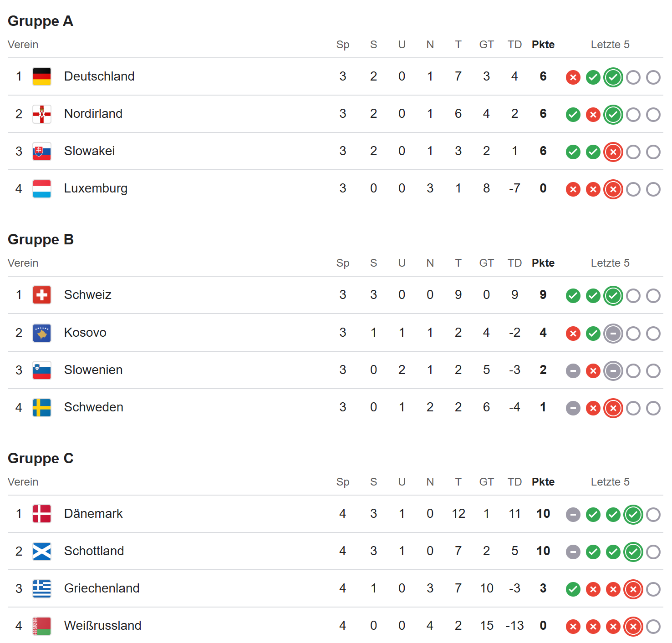Click the TD column header in Gruppe C
This screenshot has width=672, height=643.
tap(514, 482)
